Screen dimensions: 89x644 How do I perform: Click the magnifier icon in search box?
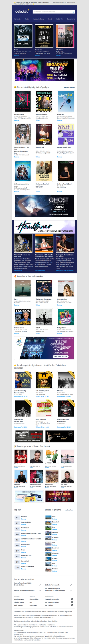click(x=73, y=12)
